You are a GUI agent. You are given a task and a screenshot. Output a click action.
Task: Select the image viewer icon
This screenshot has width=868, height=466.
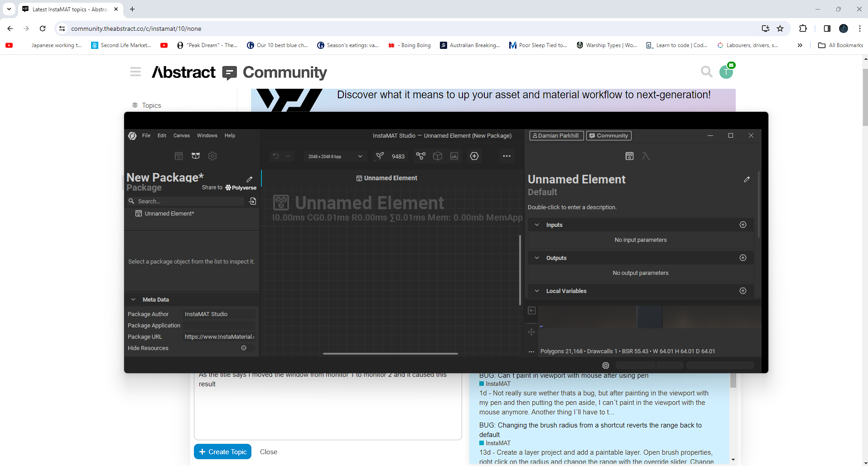click(x=454, y=156)
